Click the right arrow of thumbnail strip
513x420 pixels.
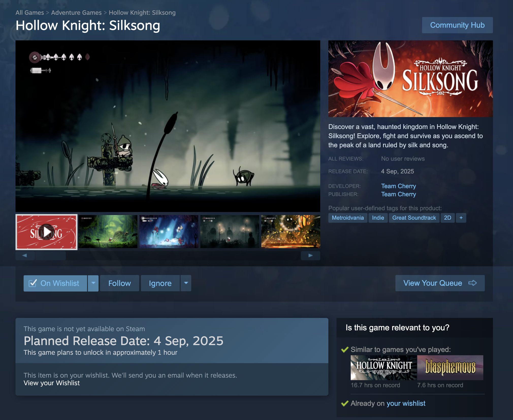(310, 255)
